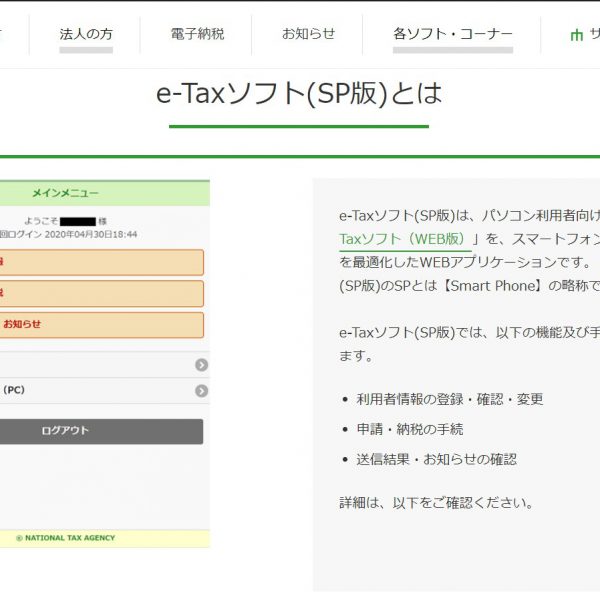Click the middle orange menu button

[101, 293]
